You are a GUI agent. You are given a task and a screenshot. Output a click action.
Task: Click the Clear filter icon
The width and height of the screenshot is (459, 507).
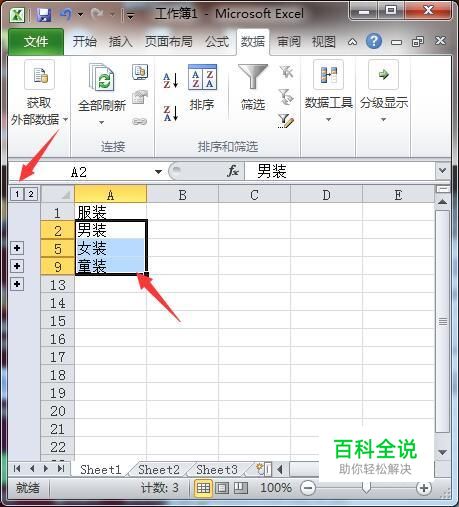[x=286, y=72]
